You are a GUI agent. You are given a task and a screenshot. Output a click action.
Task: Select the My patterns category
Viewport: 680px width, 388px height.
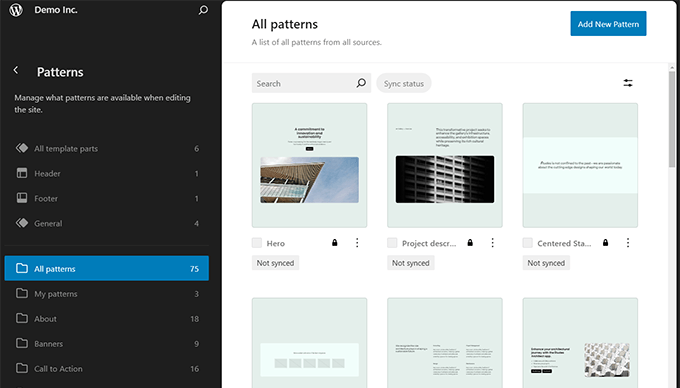(107, 293)
